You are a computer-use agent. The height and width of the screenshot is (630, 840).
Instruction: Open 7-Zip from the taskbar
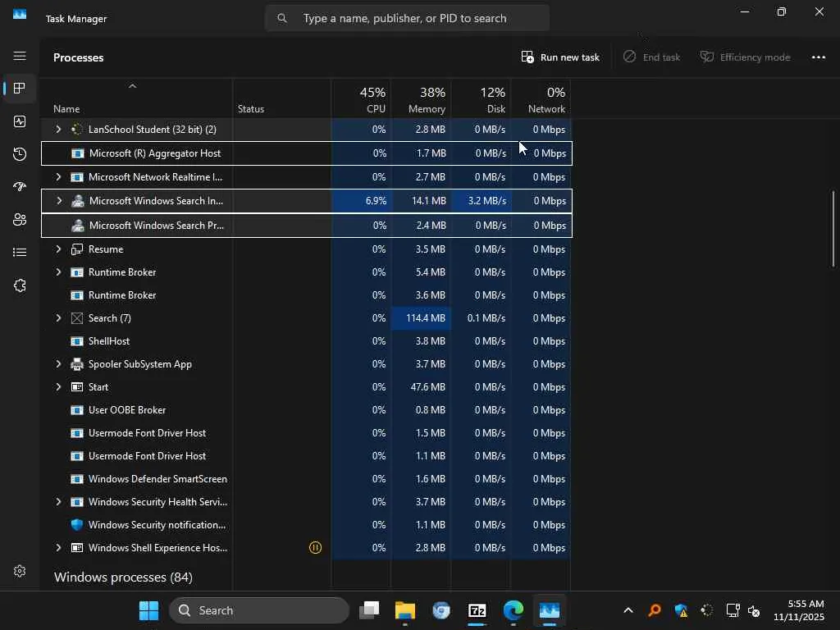pos(477,610)
